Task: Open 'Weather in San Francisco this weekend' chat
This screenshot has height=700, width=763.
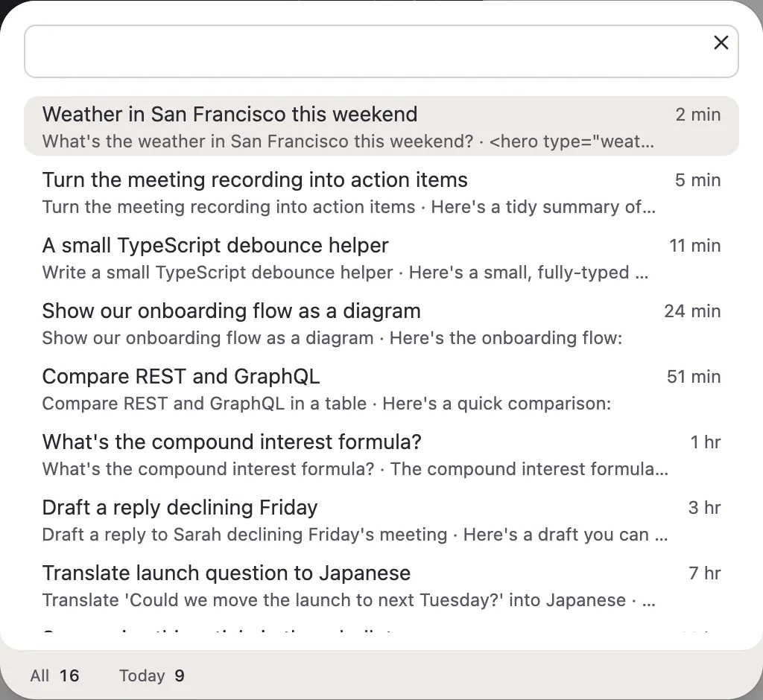Action: (x=381, y=126)
